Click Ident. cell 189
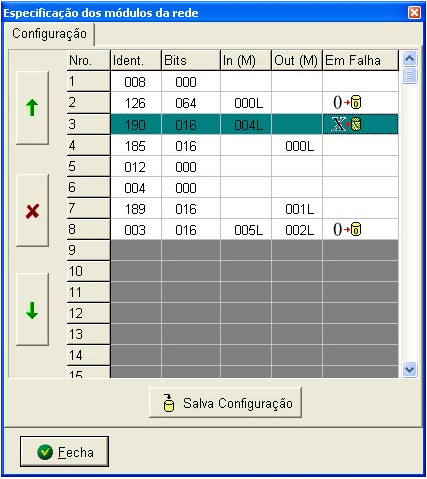The image size is (427, 479). pos(136,208)
